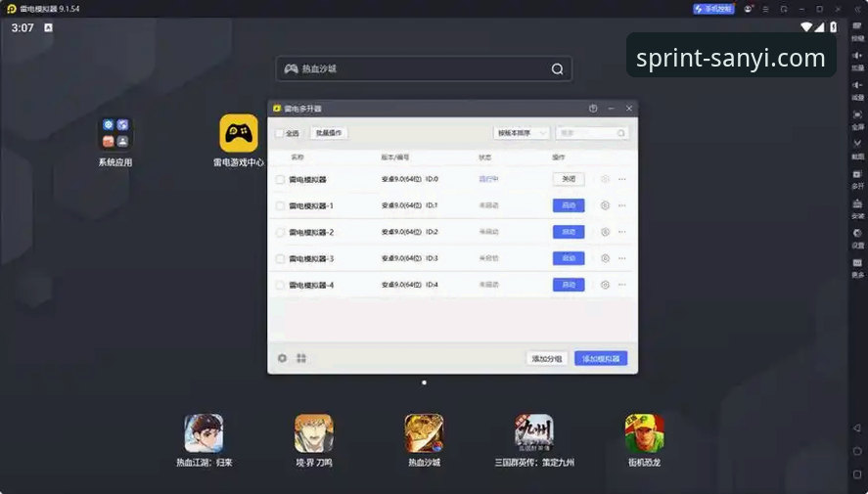Screen dimensions: 868x494
Task: Open settings gear for 雷电模拟器-2 row
Action: point(605,232)
